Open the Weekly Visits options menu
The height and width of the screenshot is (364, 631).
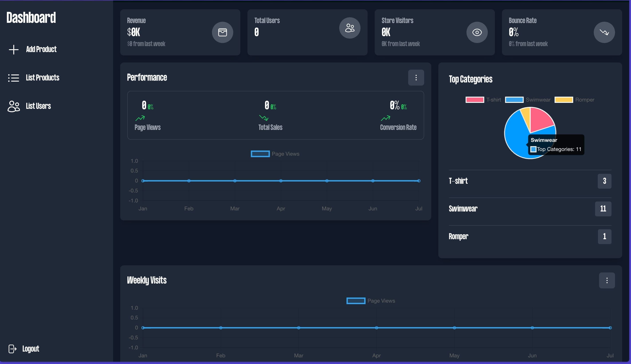click(x=607, y=280)
